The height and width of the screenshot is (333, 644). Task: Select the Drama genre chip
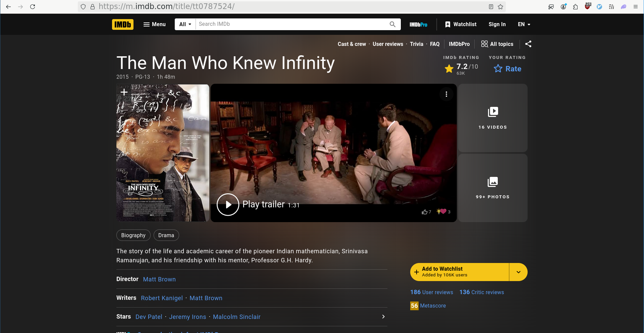(166, 236)
